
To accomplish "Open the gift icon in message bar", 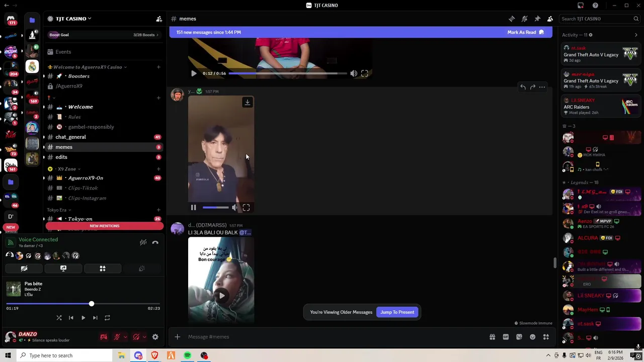I will coord(493,337).
